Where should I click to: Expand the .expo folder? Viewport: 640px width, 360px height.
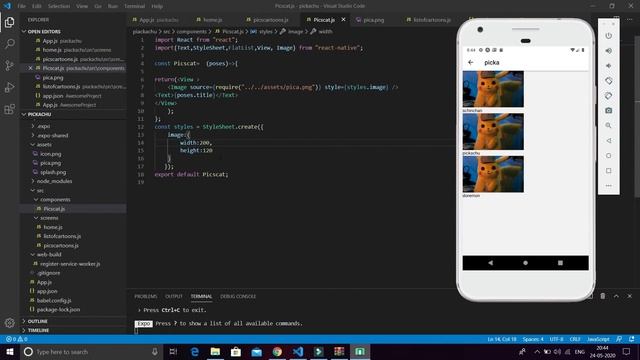point(43,126)
